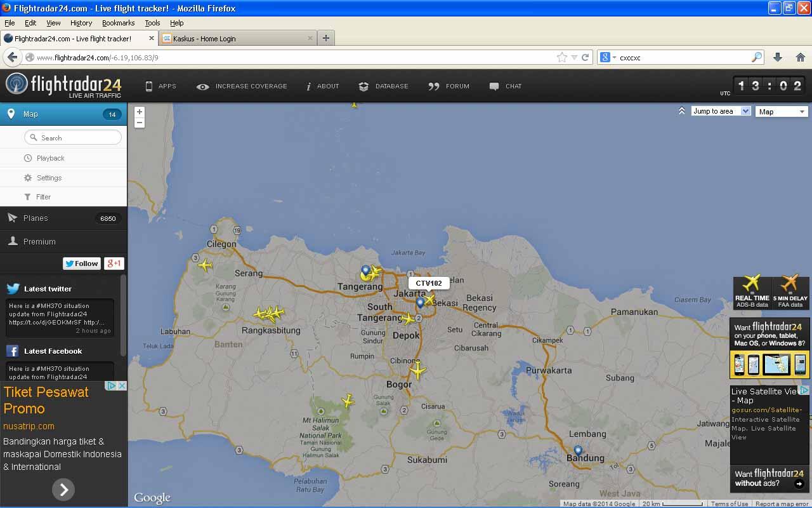Select the plane icon near Cilegon
This screenshot has height=508, width=812.
[204, 265]
